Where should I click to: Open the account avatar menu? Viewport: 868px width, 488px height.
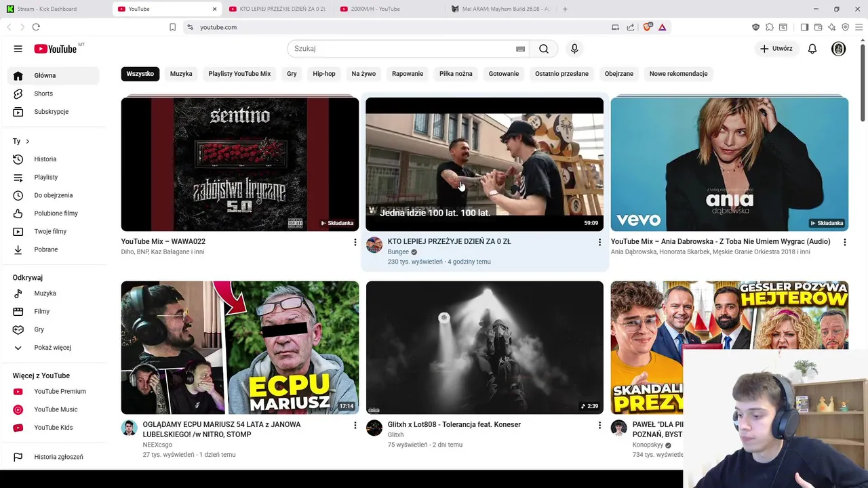point(839,49)
